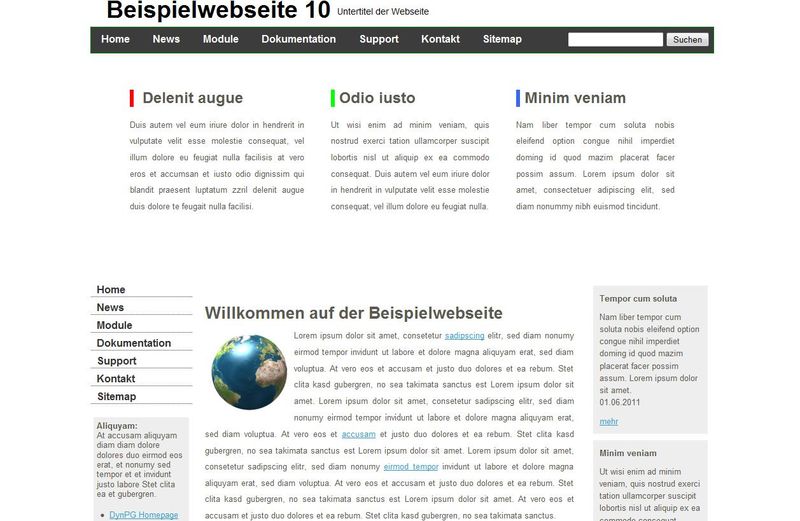Click Kontakt in the top navigation bar
800x521 pixels.
440,39
